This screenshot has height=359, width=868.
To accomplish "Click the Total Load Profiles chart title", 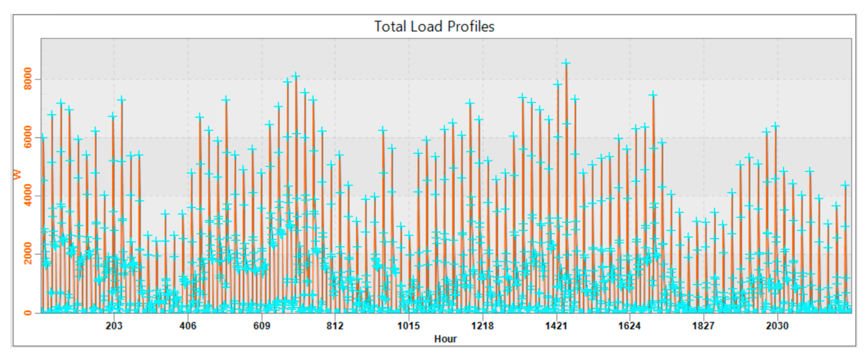I will [434, 27].
